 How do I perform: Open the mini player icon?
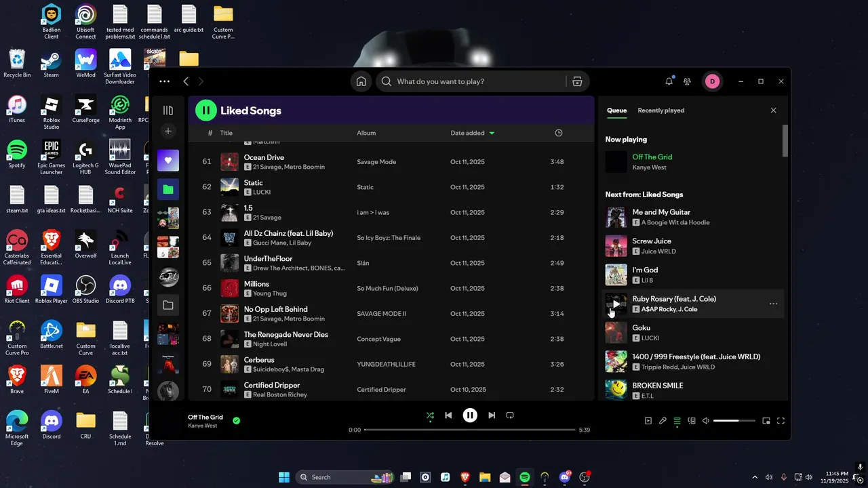click(766, 421)
